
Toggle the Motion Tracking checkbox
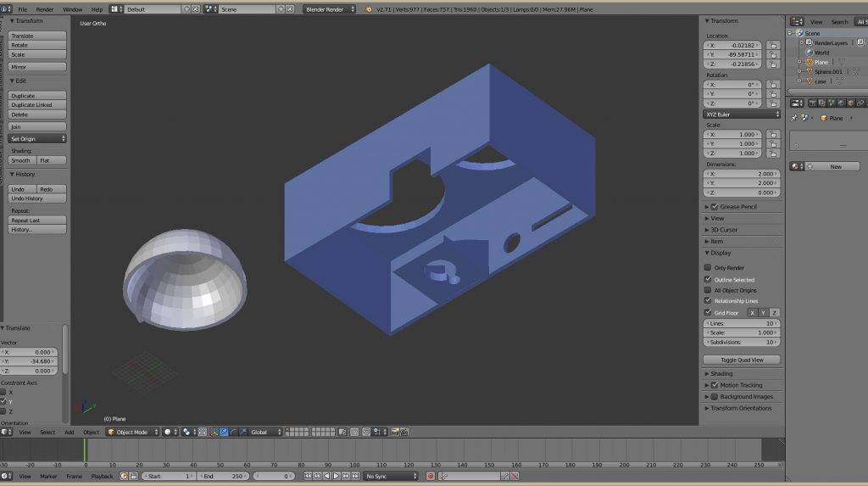[x=714, y=385]
